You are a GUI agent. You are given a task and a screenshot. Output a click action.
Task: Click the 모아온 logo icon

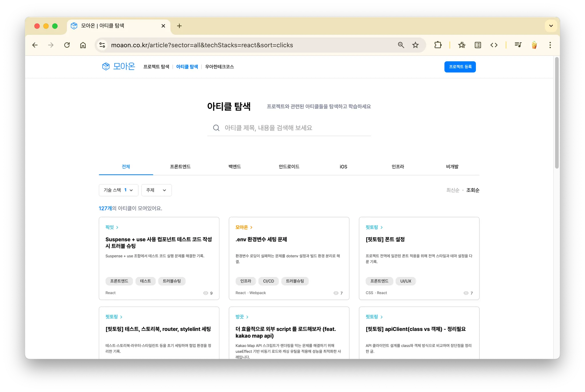(106, 67)
